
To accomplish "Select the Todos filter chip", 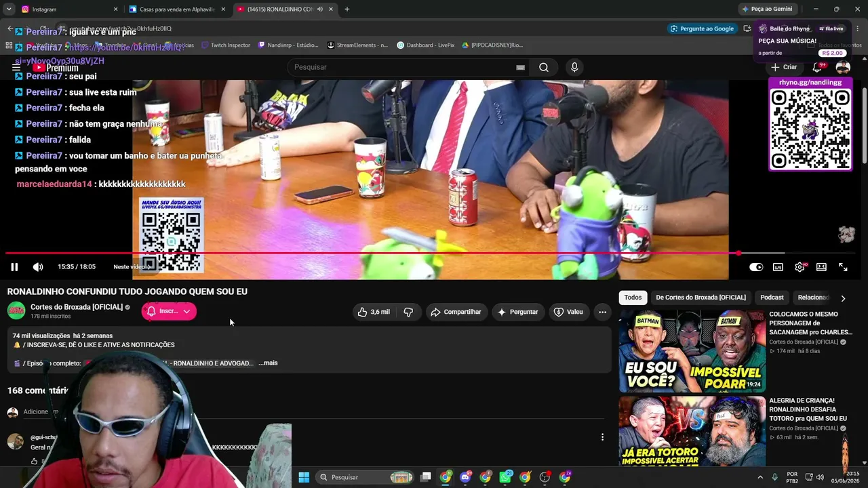I will pos(633,298).
